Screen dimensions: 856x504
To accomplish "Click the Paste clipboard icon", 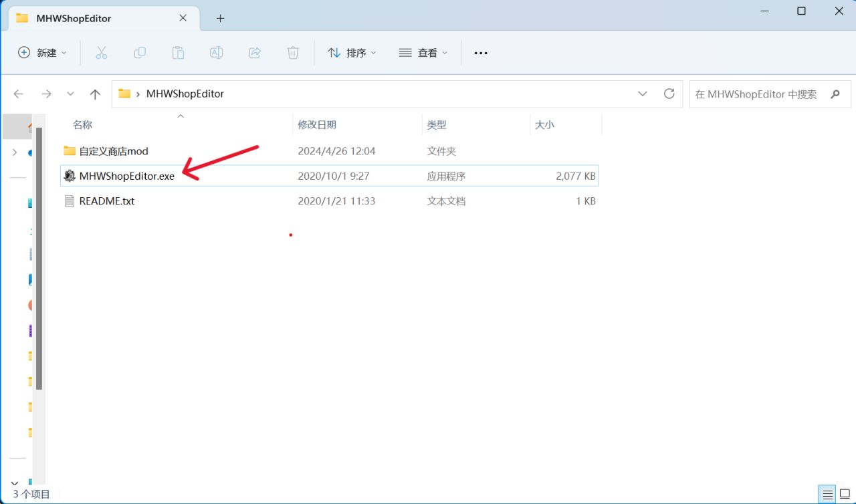I will [178, 53].
